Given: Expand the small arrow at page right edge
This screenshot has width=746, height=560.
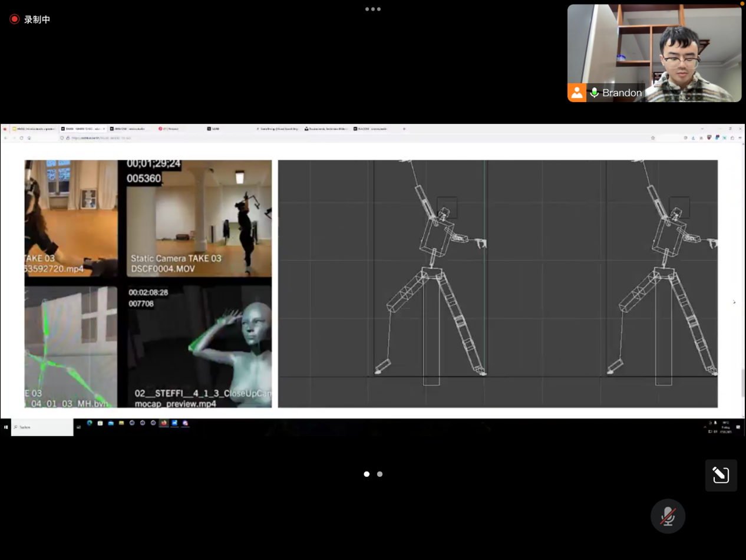Looking at the screenshot, I should [734, 302].
